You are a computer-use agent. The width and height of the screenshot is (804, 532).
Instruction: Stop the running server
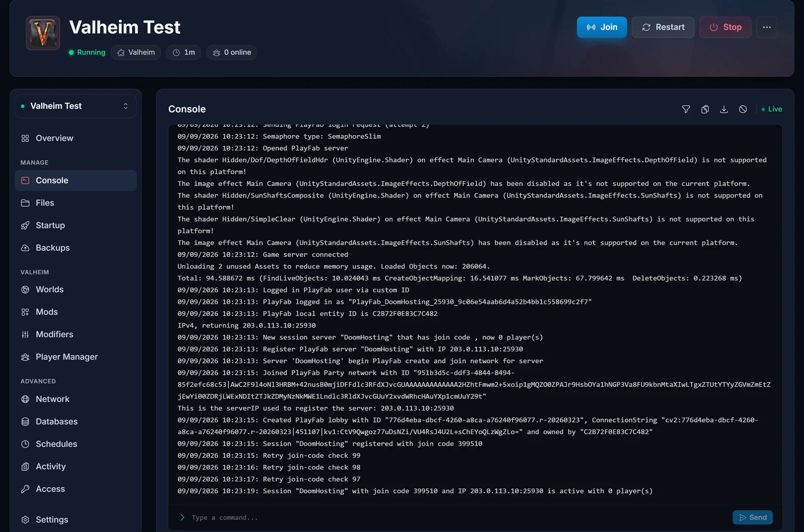(x=725, y=27)
